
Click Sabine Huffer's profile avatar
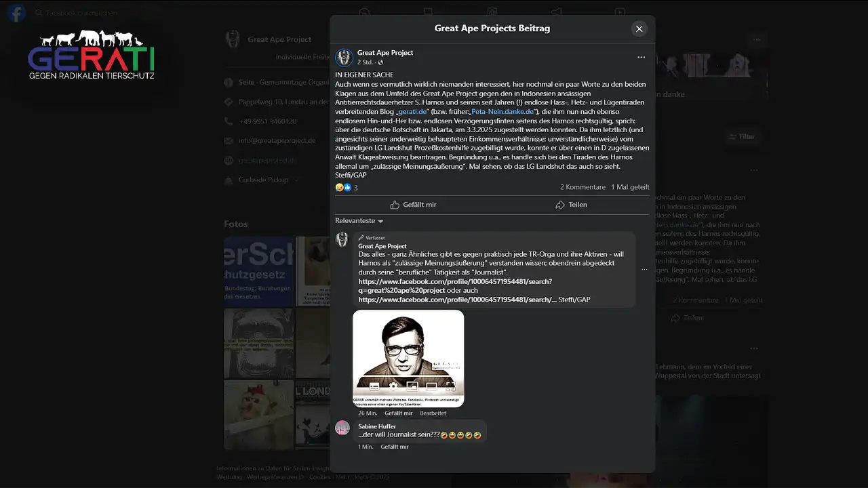342,428
